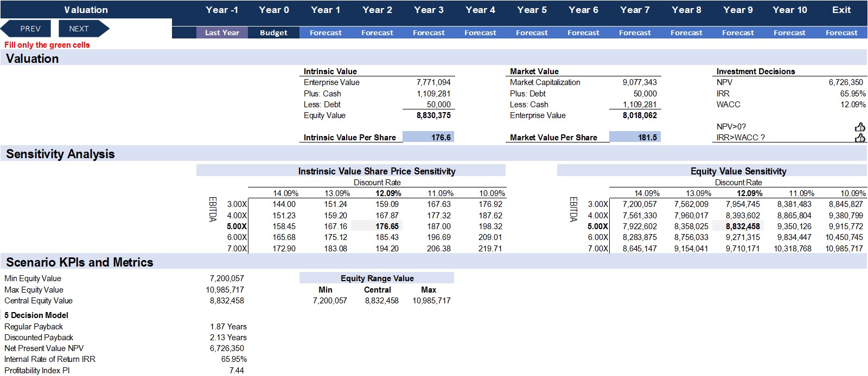The height and width of the screenshot is (376, 868).
Task: Click the Budget label cell
Action: [x=273, y=33]
